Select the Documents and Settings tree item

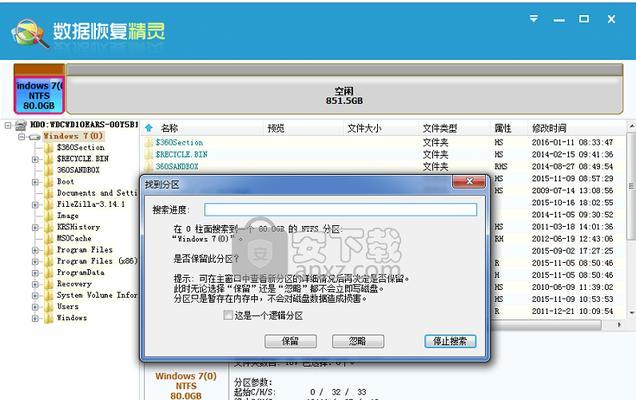click(x=97, y=193)
